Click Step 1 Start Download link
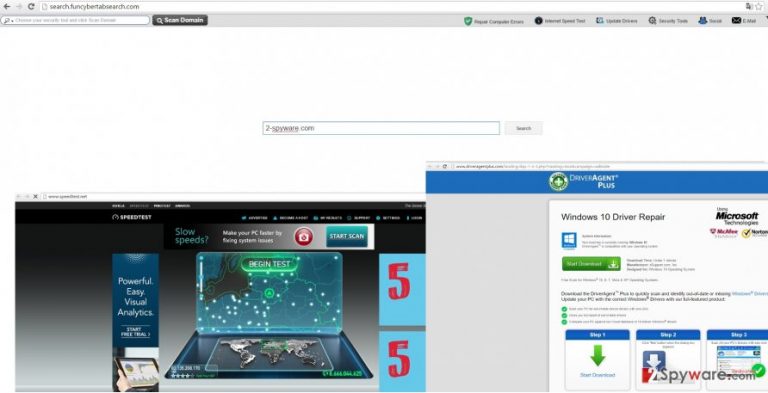Image resolution: width=768 pixels, height=393 pixels. (x=597, y=375)
